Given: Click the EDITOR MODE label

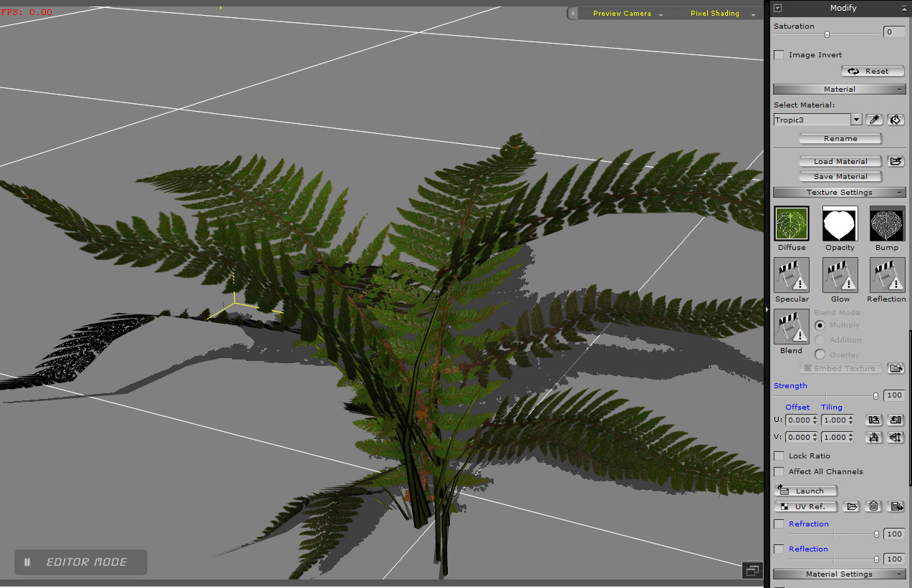Looking at the screenshot, I should tap(87, 562).
